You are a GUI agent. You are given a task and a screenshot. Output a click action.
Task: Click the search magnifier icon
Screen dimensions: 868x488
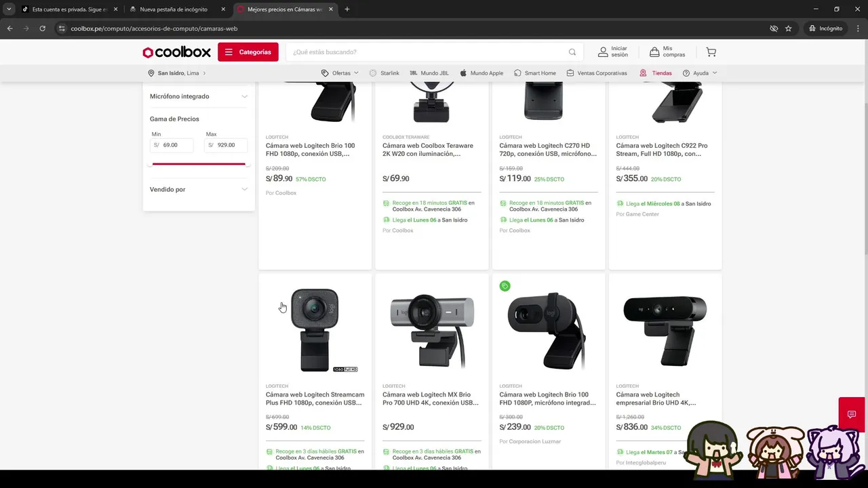click(572, 52)
